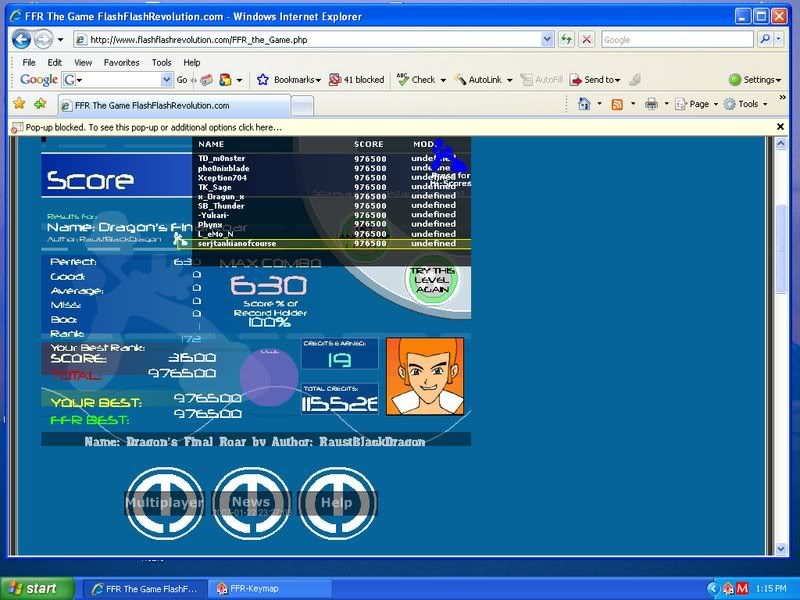Open search provider options dropdown
This screenshot has width=800, height=600.
779,39
